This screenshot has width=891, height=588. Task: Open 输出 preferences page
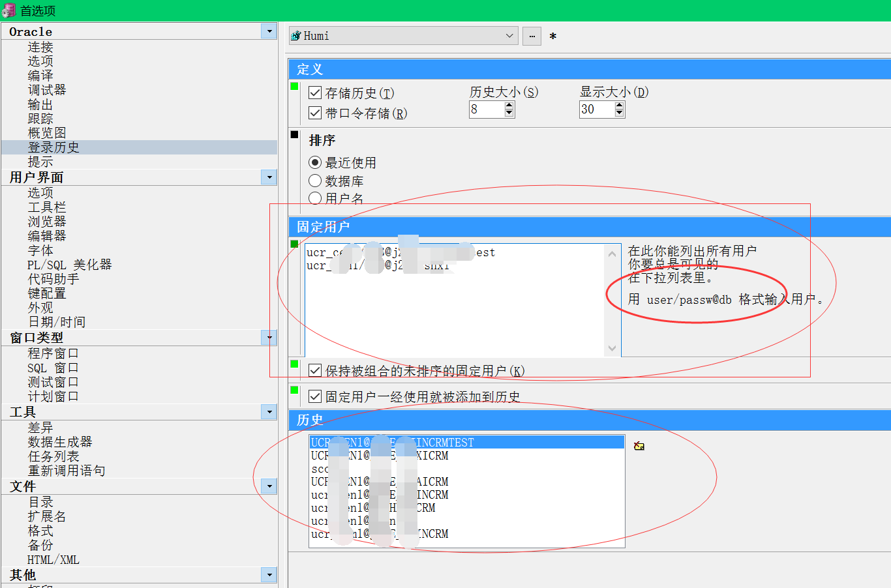pyautogui.click(x=40, y=104)
